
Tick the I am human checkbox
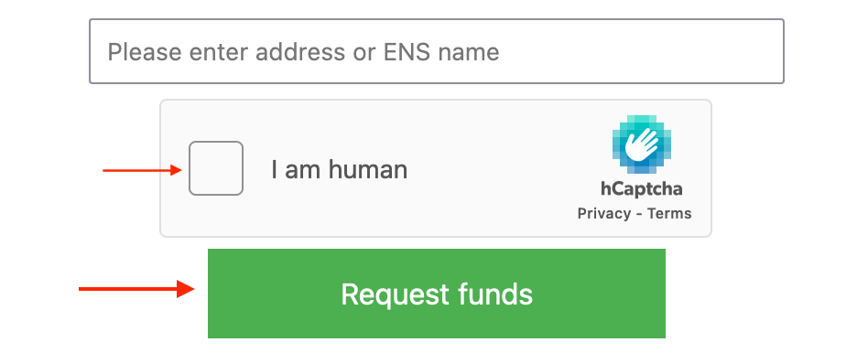click(x=216, y=168)
